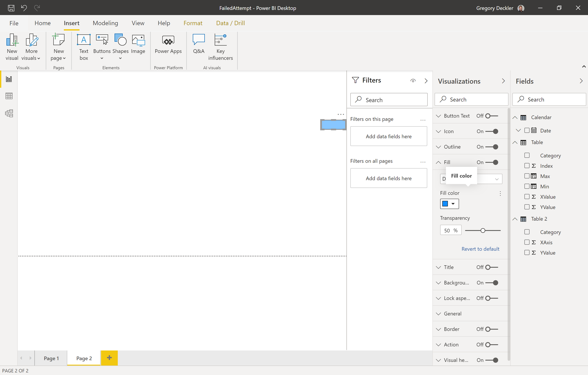The width and height of the screenshot is (588, 375).
Task: Turn off the Outline toggle
Action: pyautogui.click(x=492, y=147)
